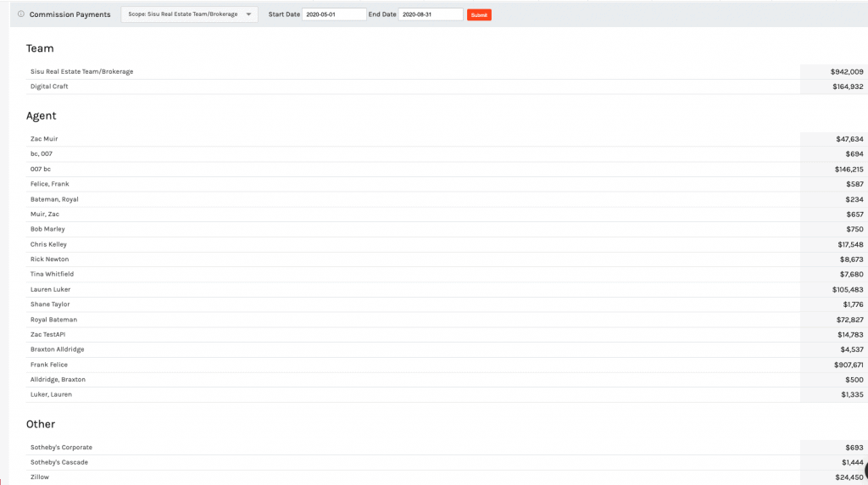
Task: Click the $1,776 amount for Shane Taylor
Action: tap(853, 304)
